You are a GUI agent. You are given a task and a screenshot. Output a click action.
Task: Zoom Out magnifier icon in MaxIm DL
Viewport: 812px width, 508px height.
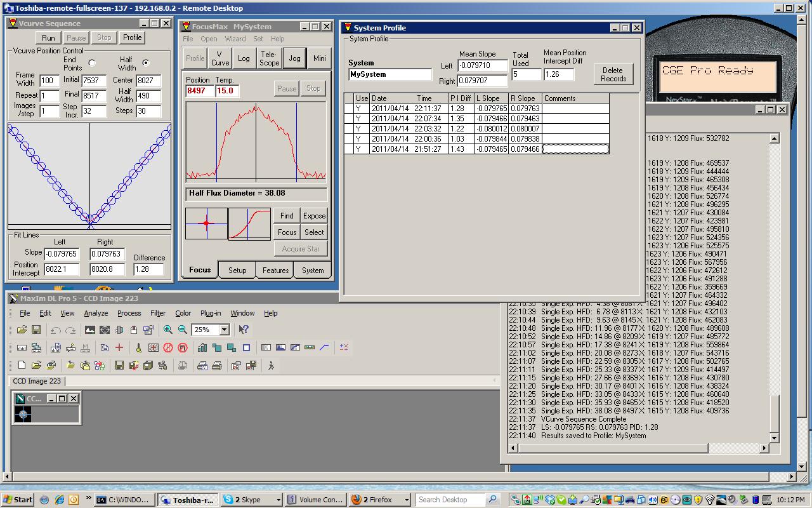(183, 330)
